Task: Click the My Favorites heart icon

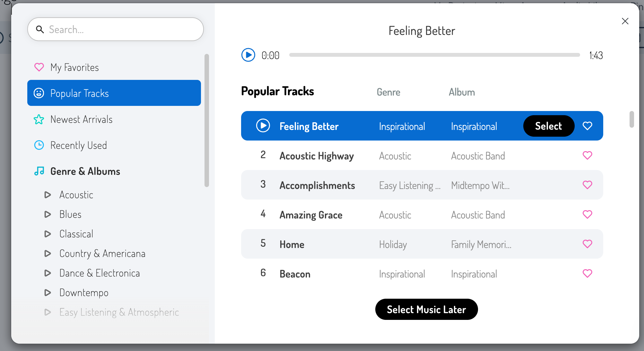Action: [39, 67]
